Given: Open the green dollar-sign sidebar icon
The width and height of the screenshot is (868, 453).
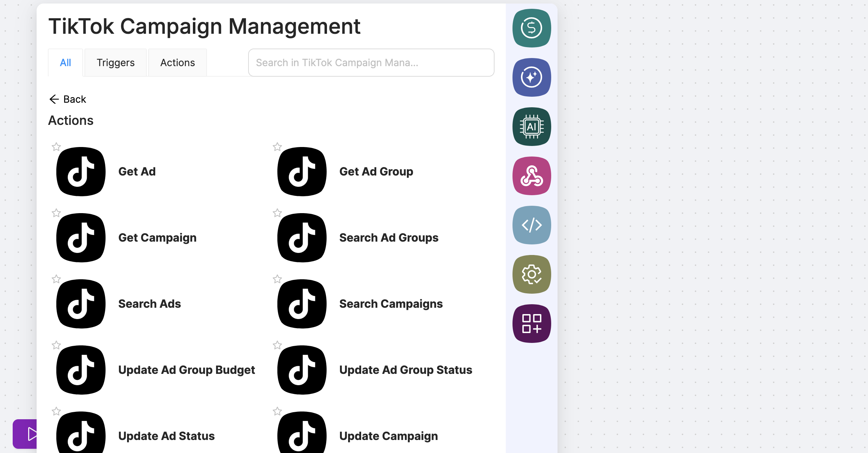Looking at the screenshot, I should 532,28.
